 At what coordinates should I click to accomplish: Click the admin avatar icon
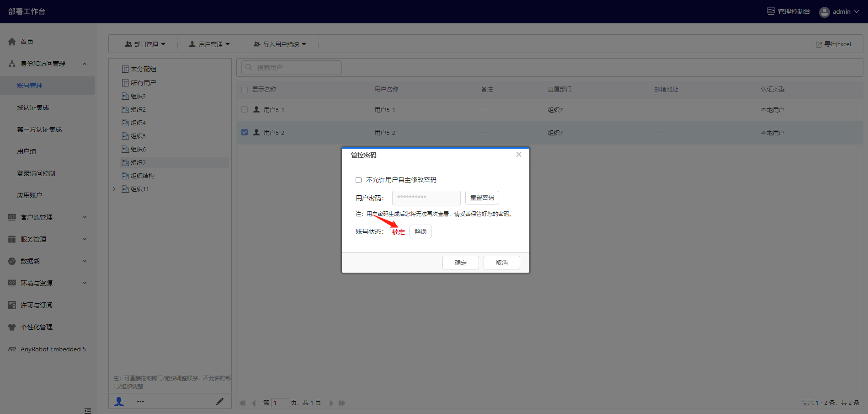coord(825,12)
